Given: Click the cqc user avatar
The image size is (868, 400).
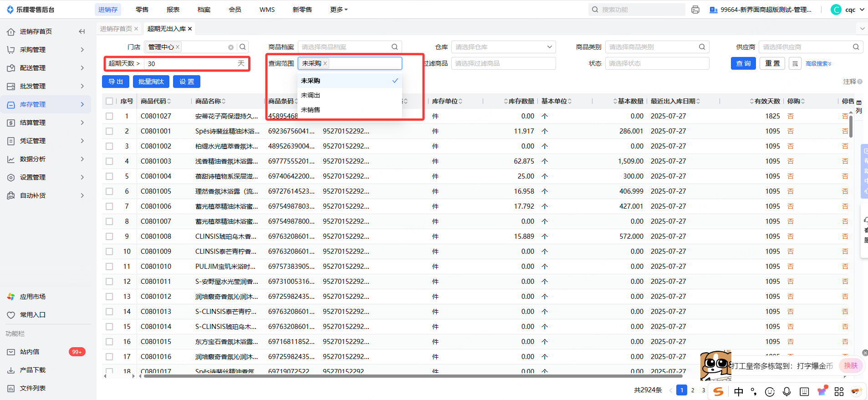Looking at the screenshot, I should 836,10.
